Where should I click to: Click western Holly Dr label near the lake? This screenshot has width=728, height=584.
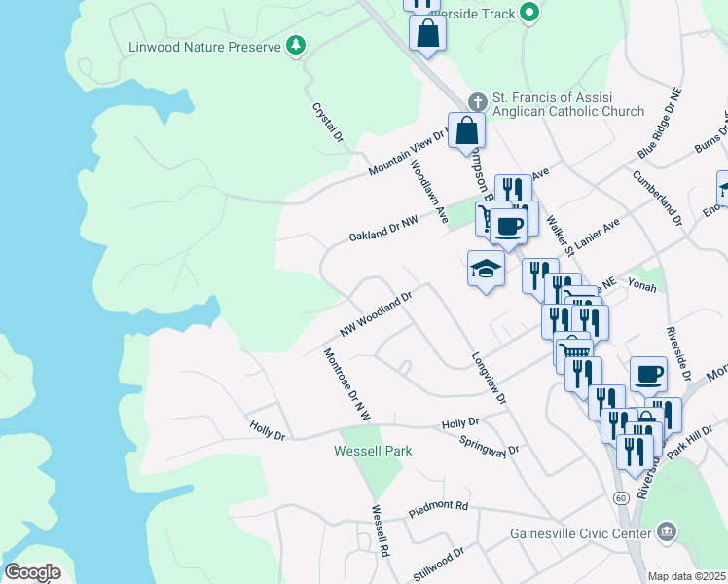click(x=268, y=430)
